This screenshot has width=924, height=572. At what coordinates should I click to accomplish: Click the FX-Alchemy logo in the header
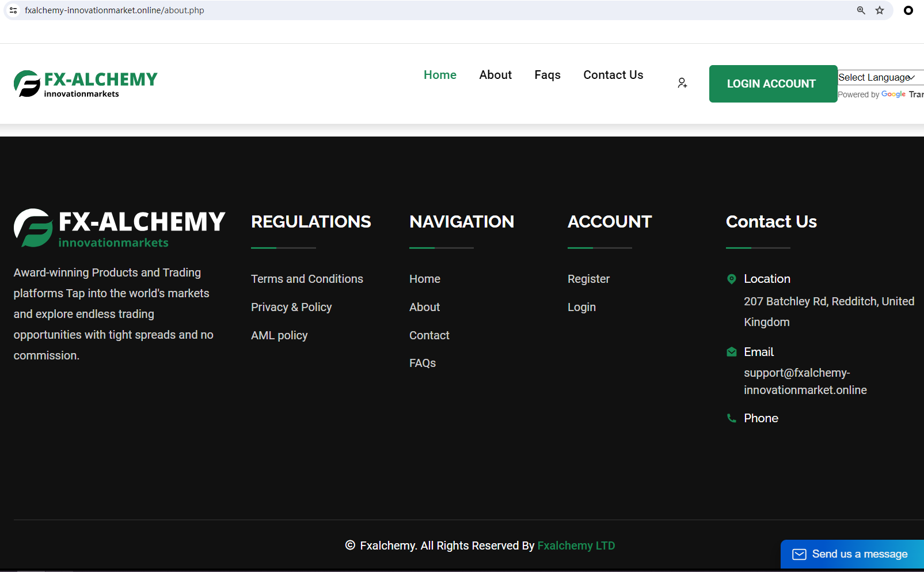[86, 84]
